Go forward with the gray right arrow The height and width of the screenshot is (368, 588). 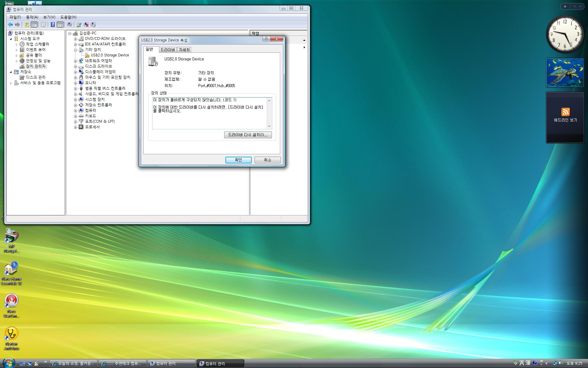17,25
